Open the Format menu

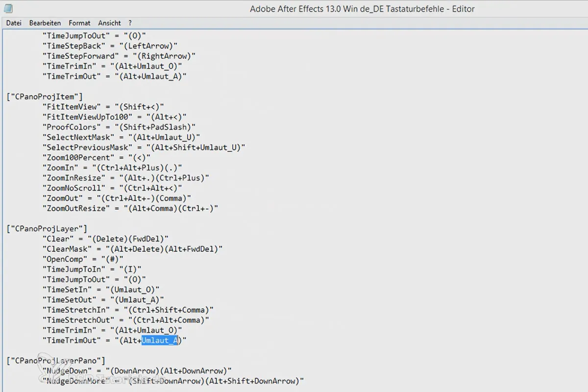pos(79,23)
